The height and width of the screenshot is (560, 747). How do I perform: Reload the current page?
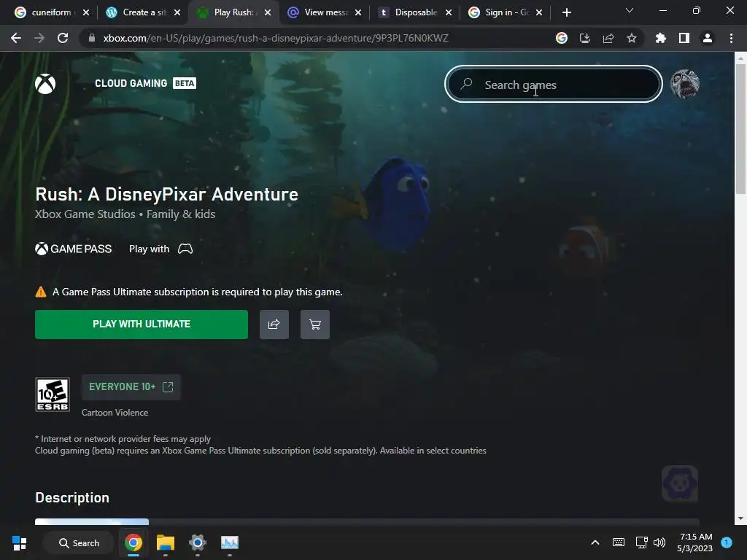coord(63,38)
